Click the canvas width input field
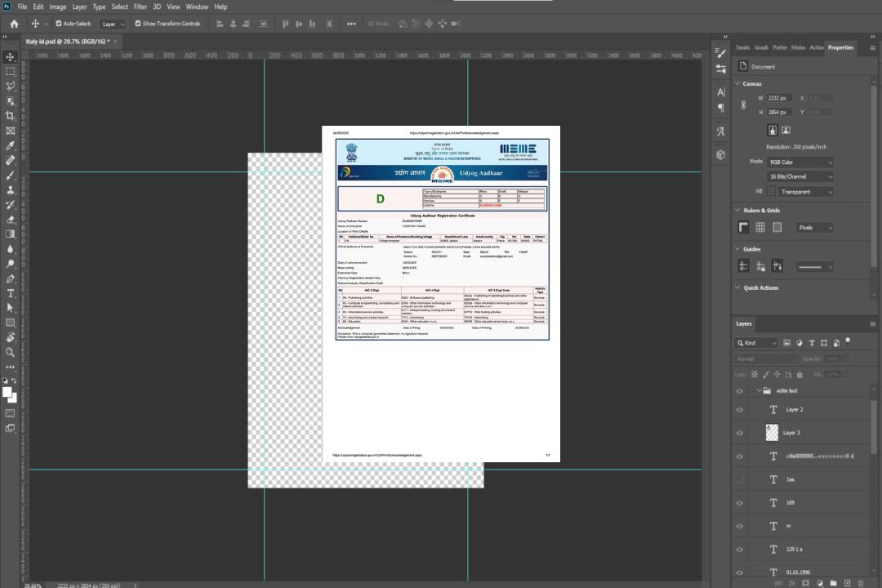This screenshot has width=882, height=588. click(779, 98)
